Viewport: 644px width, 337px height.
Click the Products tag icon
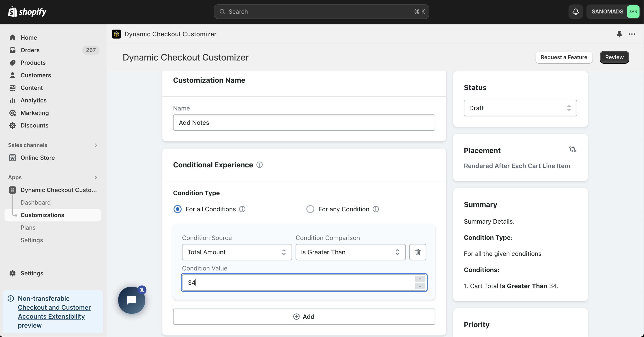tap(13, 63)
